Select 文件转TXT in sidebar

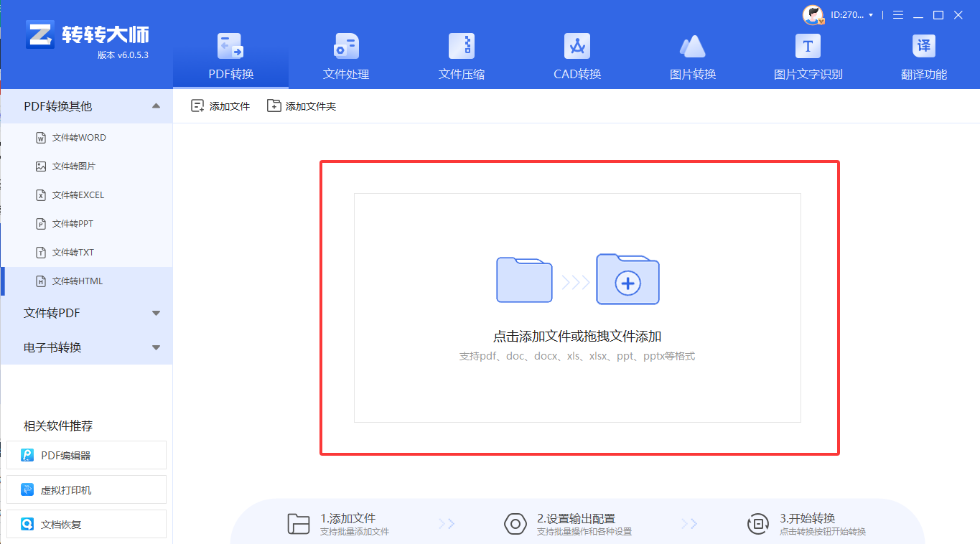pos(87,253)
